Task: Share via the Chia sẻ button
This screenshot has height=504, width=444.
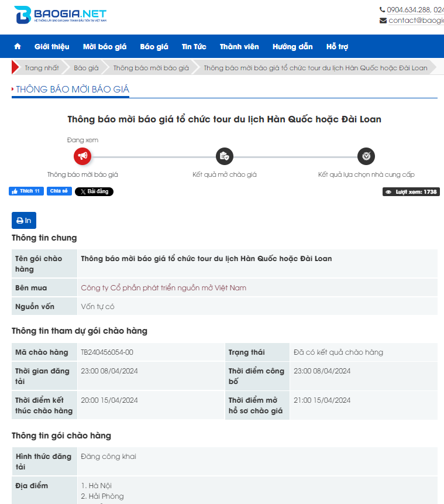Action: tap(59, 191)
